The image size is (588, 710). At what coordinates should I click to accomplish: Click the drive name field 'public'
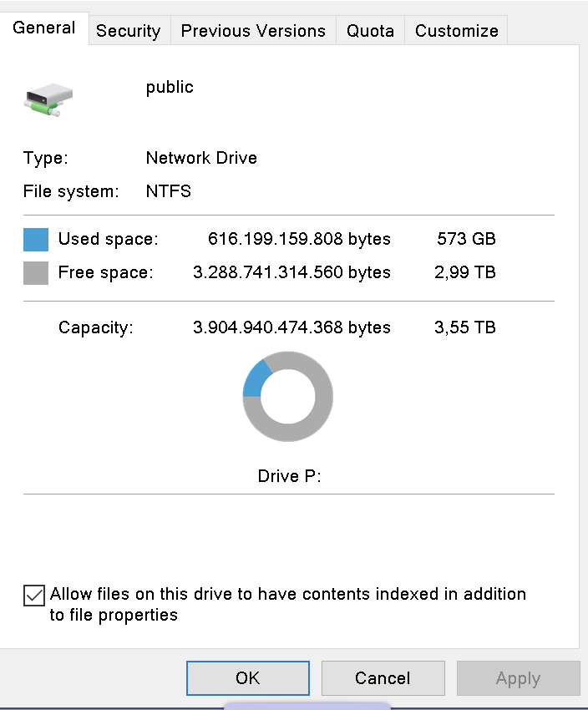tap(170, 87)
